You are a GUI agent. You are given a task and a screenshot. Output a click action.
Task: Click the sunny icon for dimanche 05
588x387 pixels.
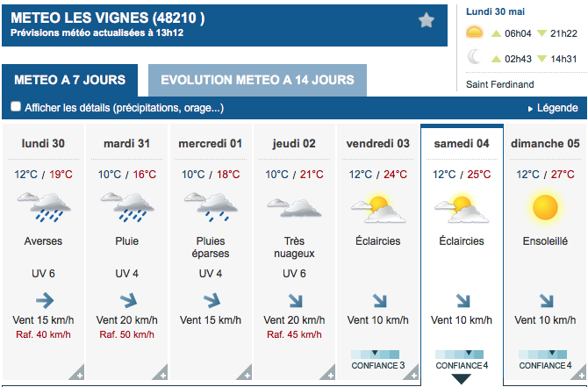[x=545, y=207]
